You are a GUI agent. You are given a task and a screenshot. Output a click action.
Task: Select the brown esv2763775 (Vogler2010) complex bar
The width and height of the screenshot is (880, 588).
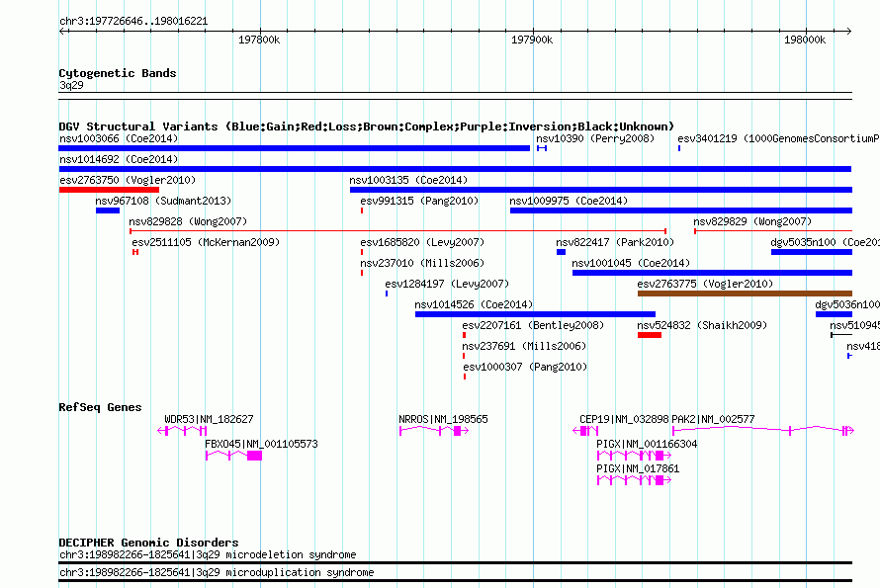coord(745,294)
